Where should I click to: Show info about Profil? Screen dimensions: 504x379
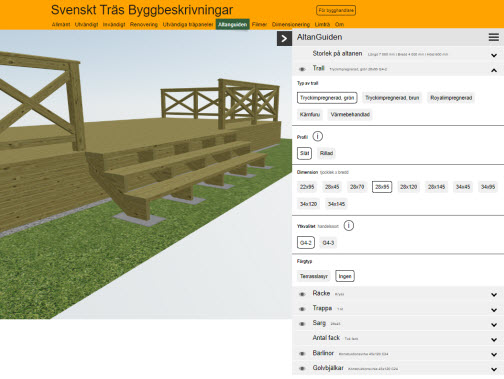pyautogui.click(x=318, y=136)
